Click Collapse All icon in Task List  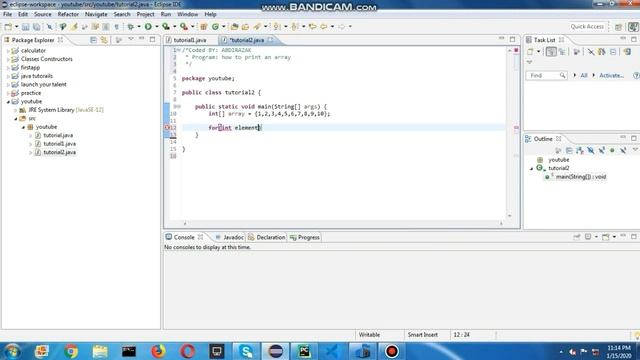click(x=613, y=52)
